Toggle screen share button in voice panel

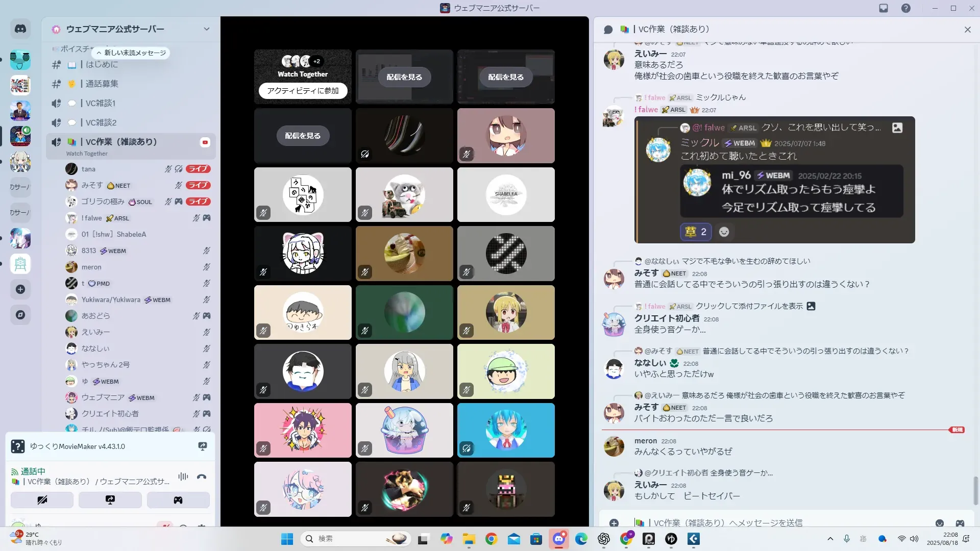(110, 500)
